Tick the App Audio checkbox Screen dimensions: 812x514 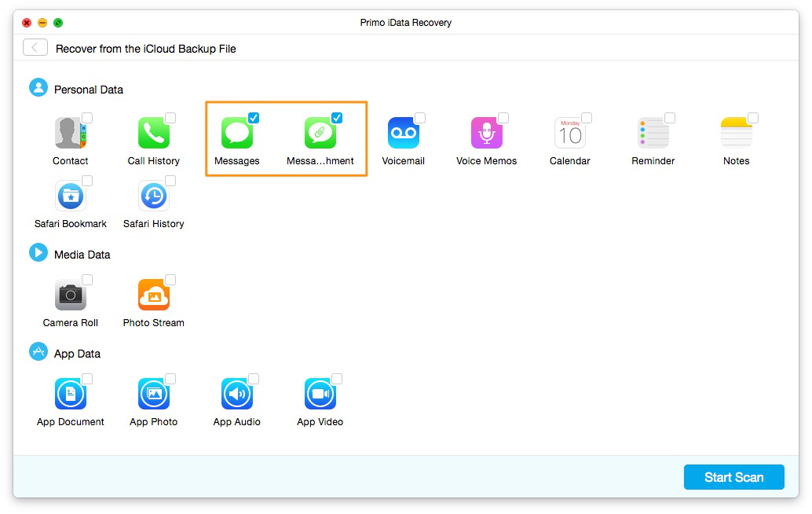coord(254,379)
